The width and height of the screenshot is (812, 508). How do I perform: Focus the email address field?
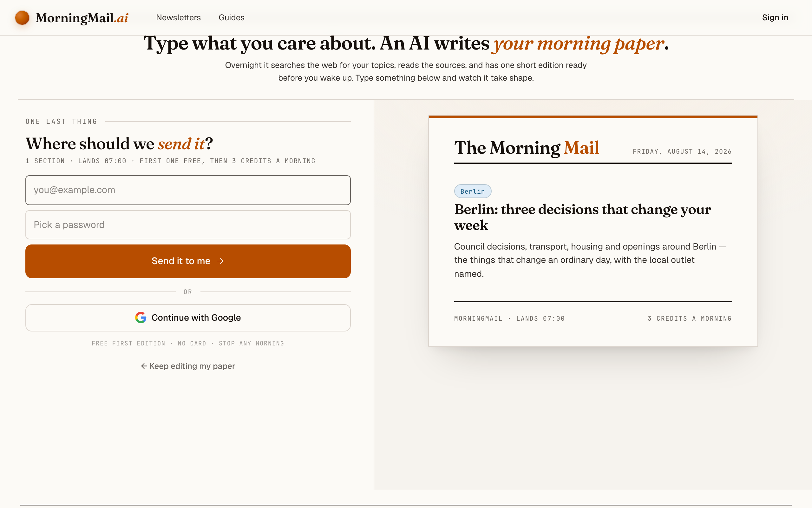click(188, 190)
